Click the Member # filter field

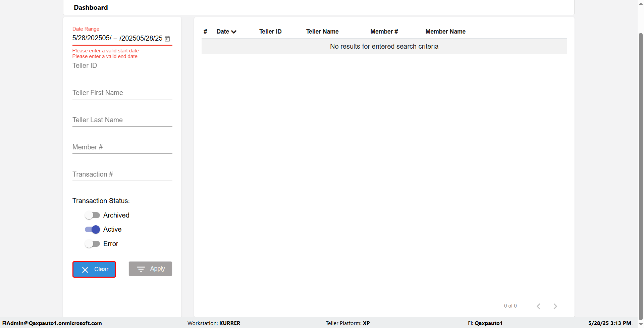[x=122, y=147]
